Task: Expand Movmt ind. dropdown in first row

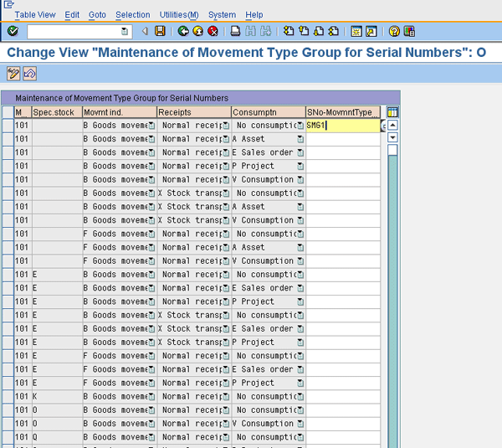Action: (x=151, y=126)
